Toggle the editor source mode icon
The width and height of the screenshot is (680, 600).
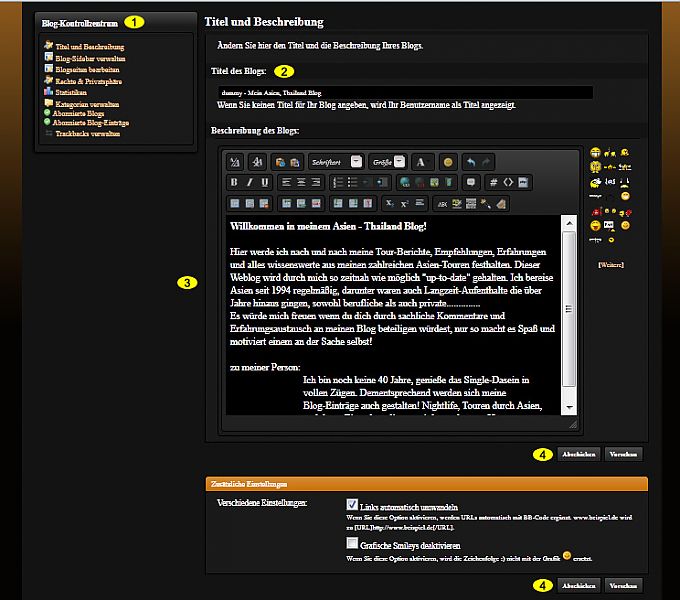pos(257,162)
